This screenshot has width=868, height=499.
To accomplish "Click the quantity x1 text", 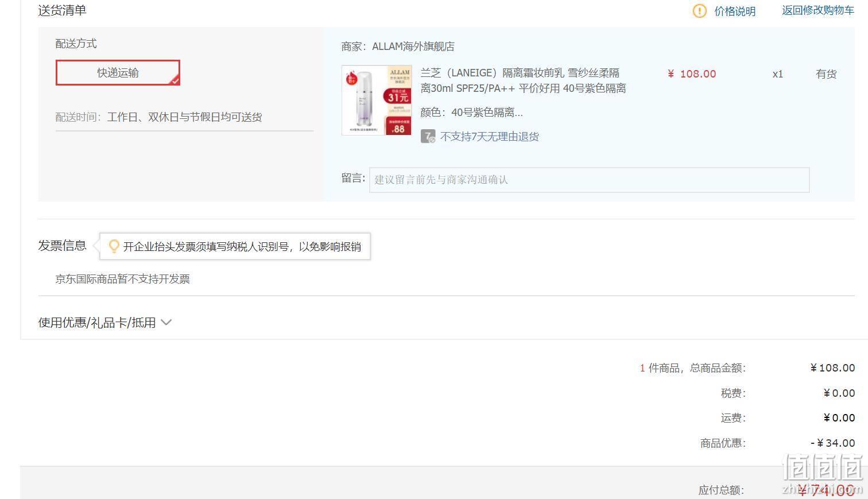I will click(778, 74).
